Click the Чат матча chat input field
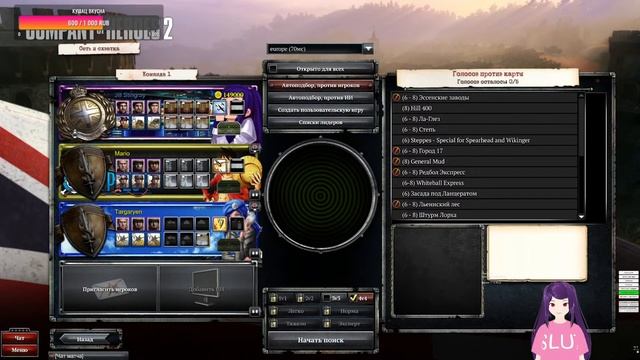This screenshot has height=360, width=640. (88, 356)
